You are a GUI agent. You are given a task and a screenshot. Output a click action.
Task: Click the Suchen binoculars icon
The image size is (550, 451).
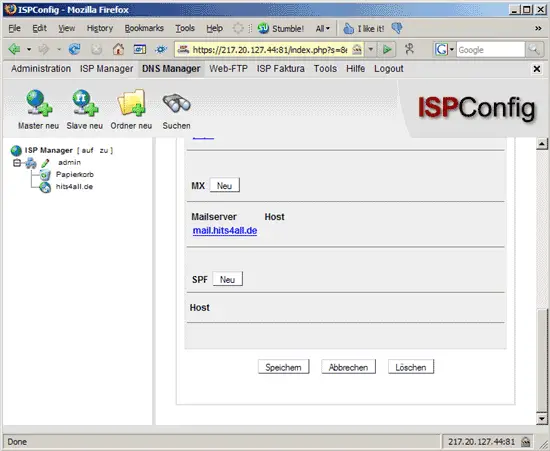[x=176, y=103]
